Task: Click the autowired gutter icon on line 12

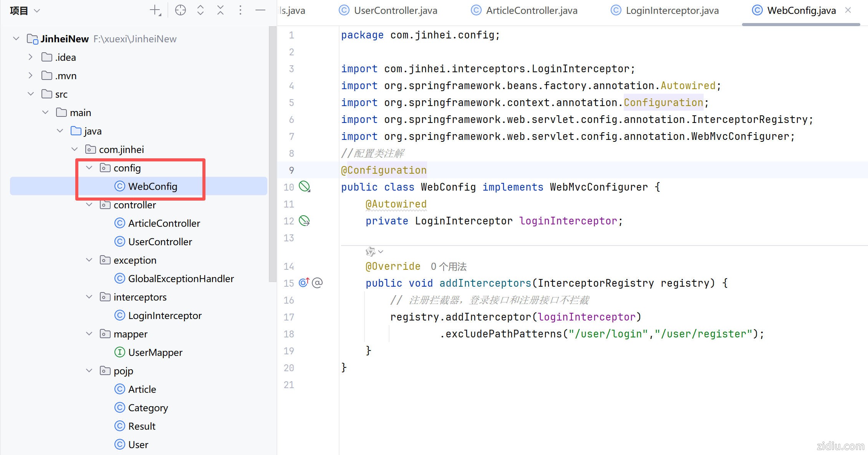Action: pyautogui.click(x=304, y=221)
